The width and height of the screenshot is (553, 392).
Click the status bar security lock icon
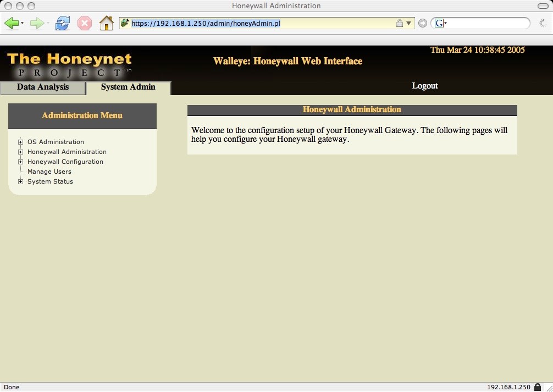tap(538, 387)
